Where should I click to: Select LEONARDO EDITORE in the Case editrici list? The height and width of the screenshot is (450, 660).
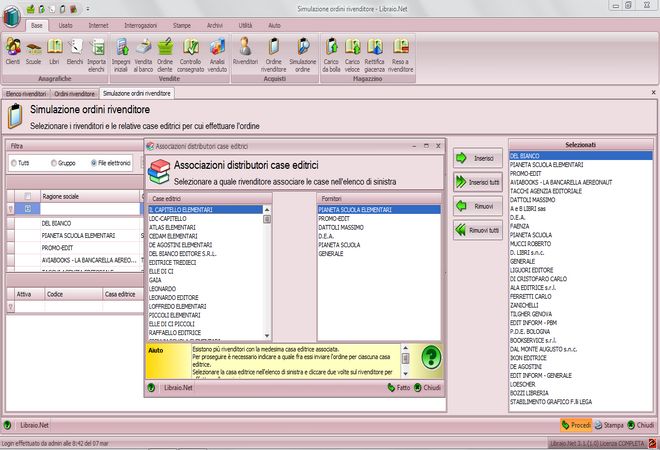(205, 298)
